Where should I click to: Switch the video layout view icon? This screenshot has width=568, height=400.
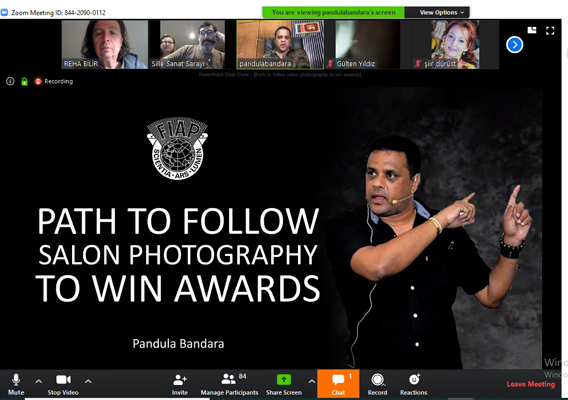point(532,30)
